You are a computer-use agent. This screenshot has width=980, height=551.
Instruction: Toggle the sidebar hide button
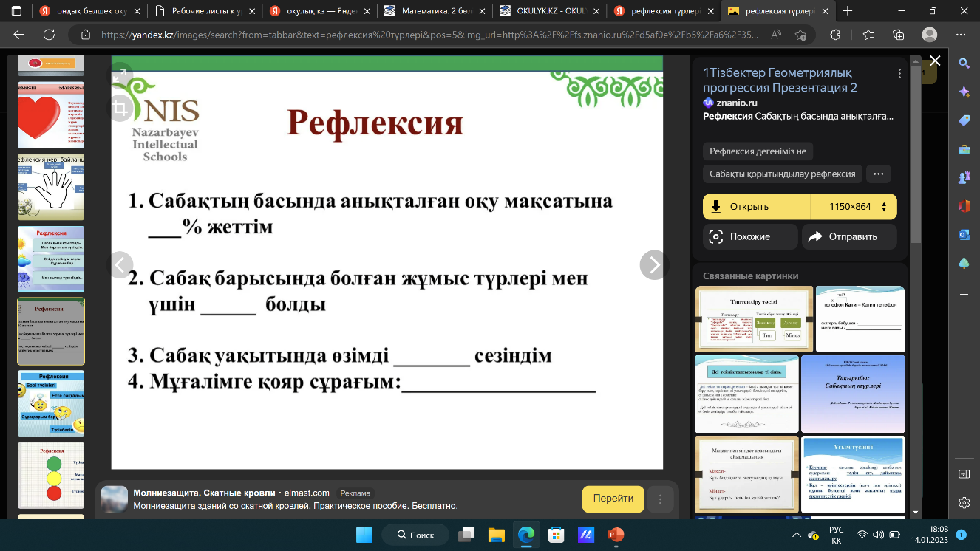point(964,473)
